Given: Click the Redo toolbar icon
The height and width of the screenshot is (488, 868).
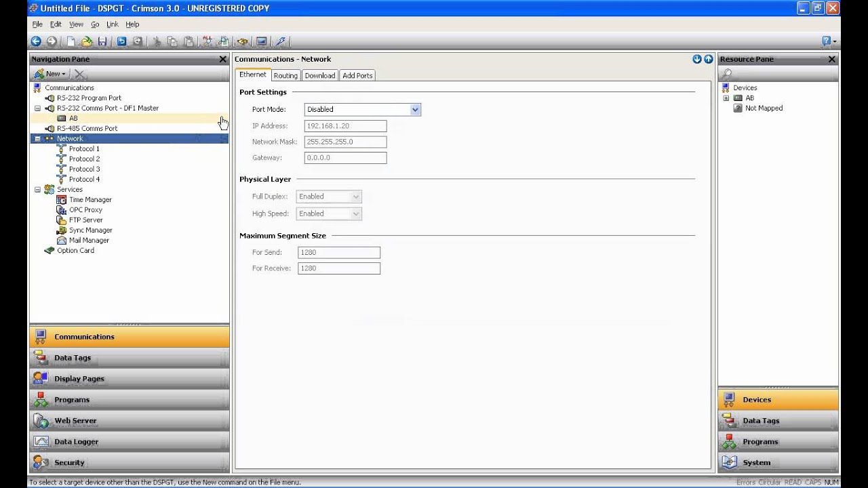Looking at the screenshot, I should coord(138,41).
